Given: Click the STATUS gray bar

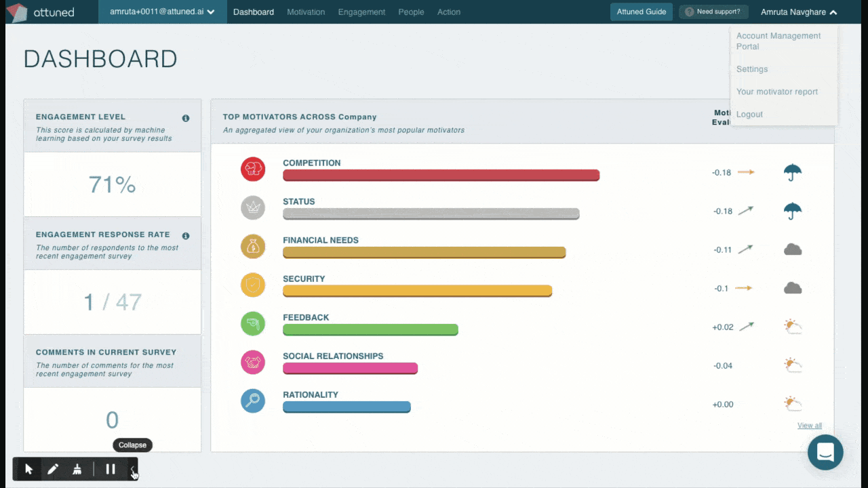Looking at the screenshot, I should [431, 214].
